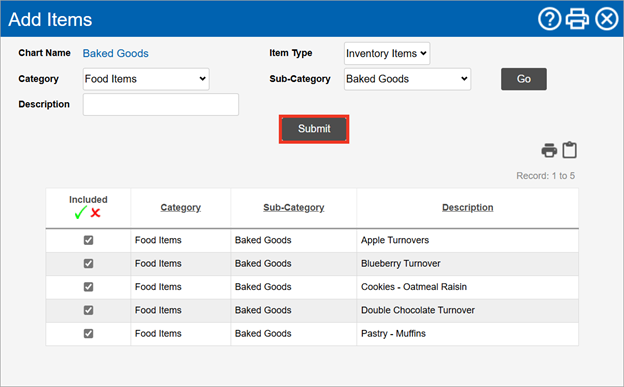Click the Submit button
This screenshot has height=387, width=624.
(314, 129)
